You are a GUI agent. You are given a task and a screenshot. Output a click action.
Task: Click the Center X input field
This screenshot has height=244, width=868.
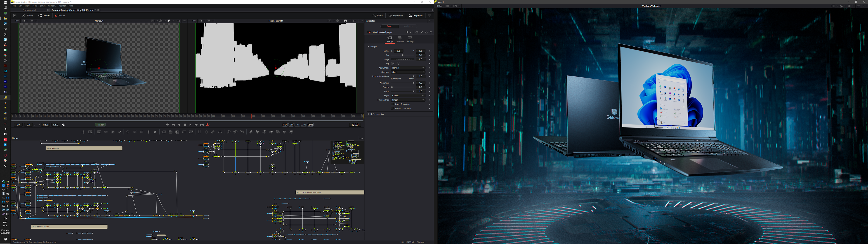coord(399,51)
